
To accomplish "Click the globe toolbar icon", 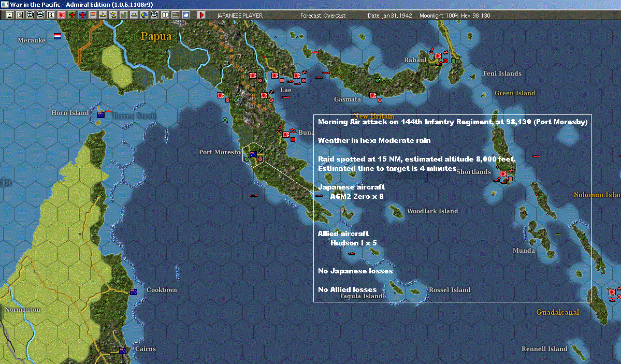I will (x=144, y=15).
